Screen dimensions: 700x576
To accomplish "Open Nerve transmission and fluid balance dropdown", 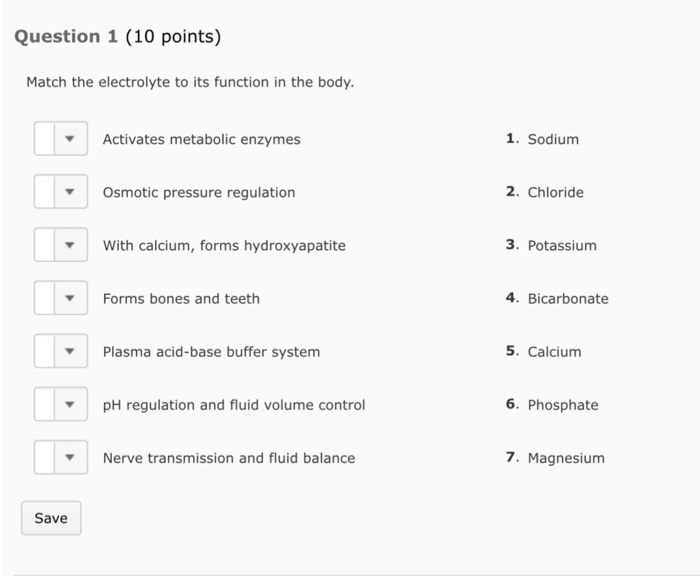I will (61, 458).
